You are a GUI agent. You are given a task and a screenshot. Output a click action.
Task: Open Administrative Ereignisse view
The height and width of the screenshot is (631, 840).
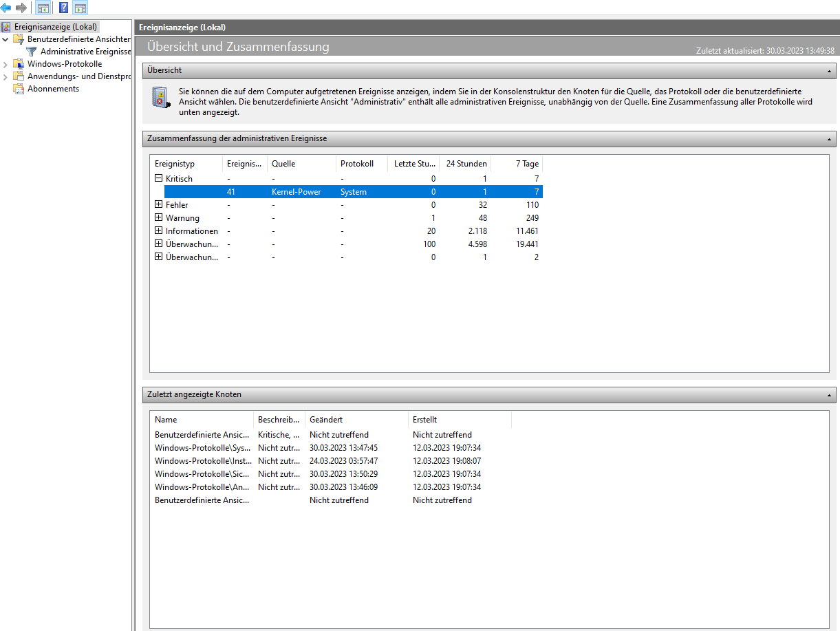point(85,52)
